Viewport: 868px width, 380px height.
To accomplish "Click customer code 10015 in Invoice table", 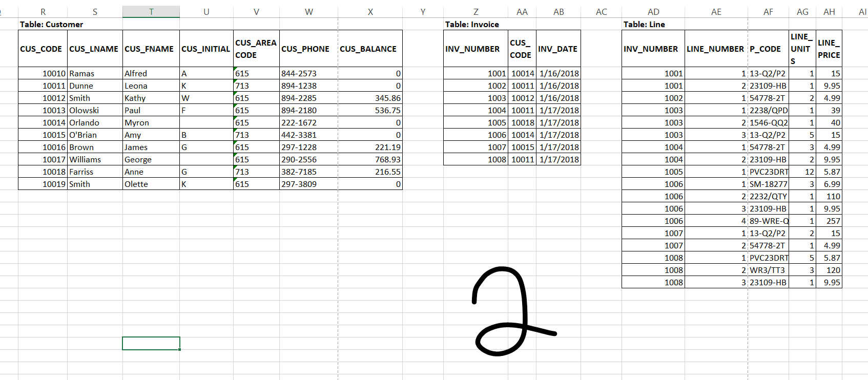I will [522, 147].
